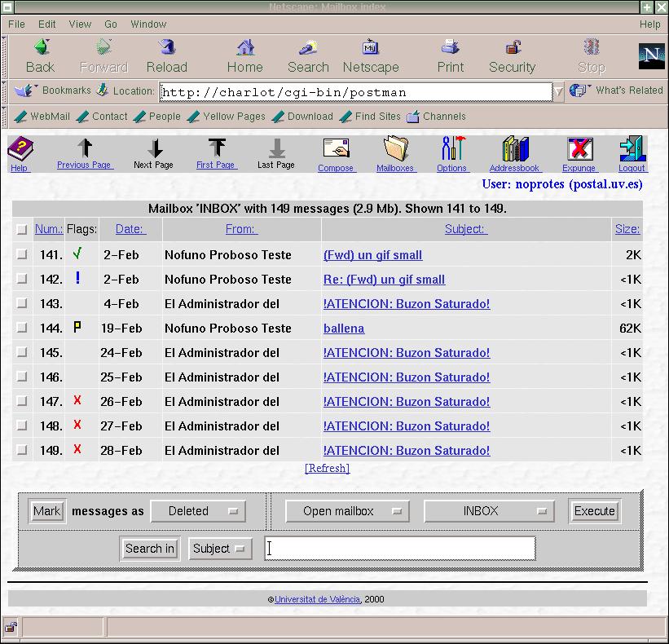Reload the current page
This screenshot has height=644, width=669.
(167, 47)
